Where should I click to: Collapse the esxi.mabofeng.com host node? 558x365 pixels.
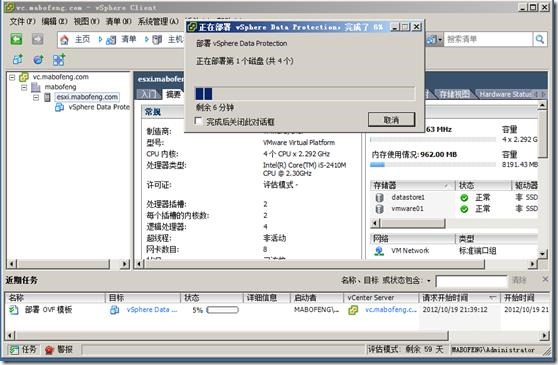coord(36,97)
